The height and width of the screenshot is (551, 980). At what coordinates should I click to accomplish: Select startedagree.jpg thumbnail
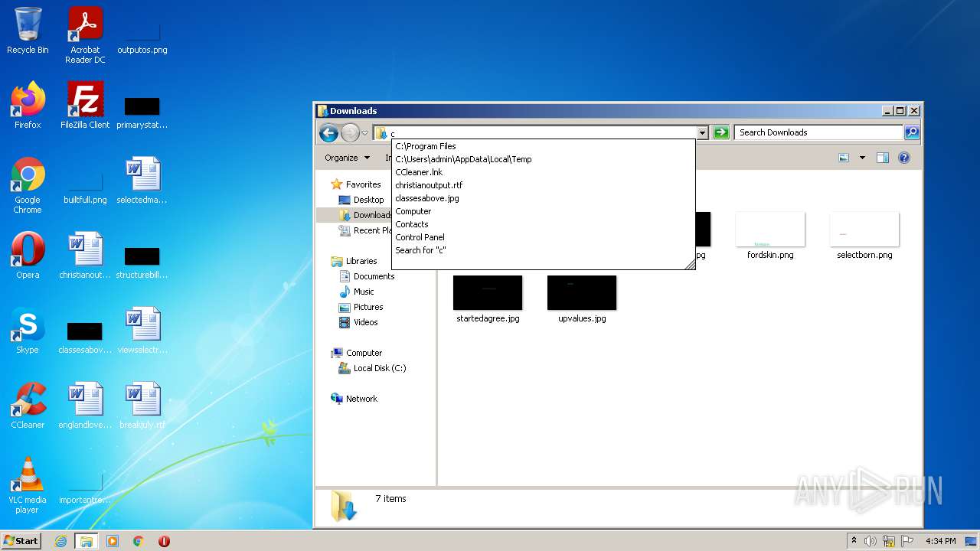coord(488,299)
